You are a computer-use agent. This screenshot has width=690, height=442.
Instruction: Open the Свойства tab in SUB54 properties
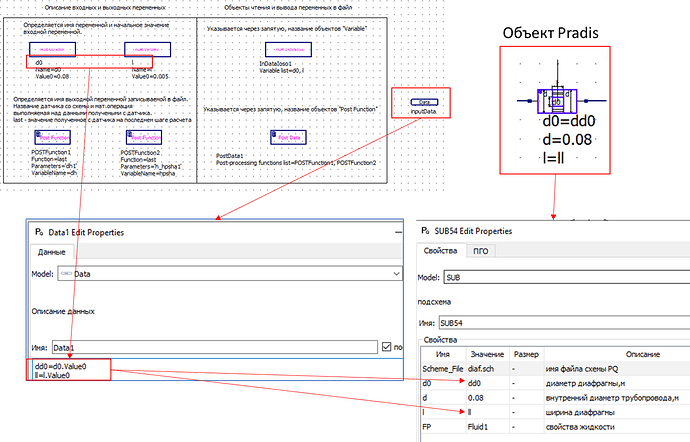pos(440,250)
